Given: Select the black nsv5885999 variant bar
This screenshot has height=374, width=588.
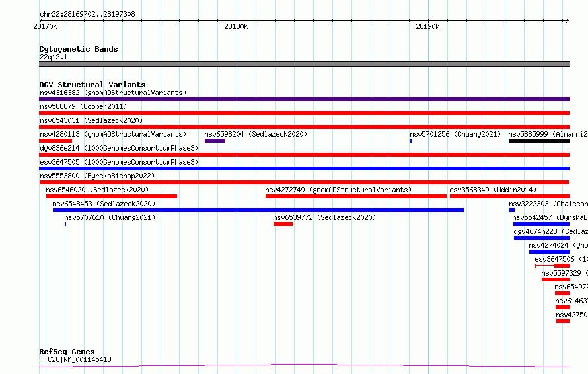Looking at the screenshot, I should coord(539,141).
